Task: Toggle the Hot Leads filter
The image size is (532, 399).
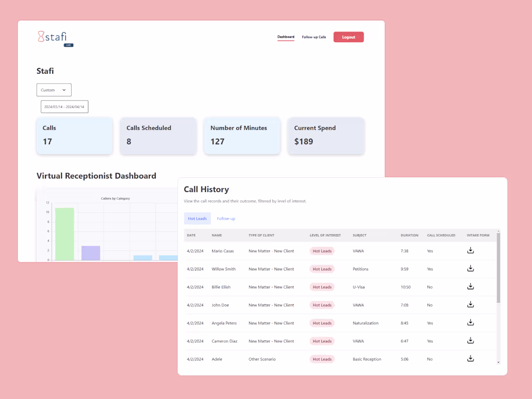Action: 197,218
